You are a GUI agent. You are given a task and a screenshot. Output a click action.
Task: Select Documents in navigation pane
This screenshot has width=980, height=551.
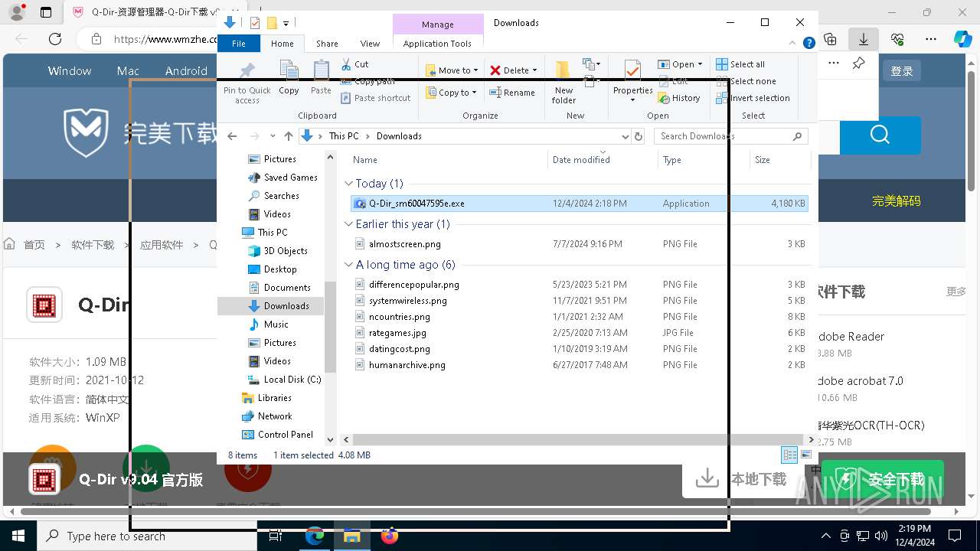[x=279, y=288]
